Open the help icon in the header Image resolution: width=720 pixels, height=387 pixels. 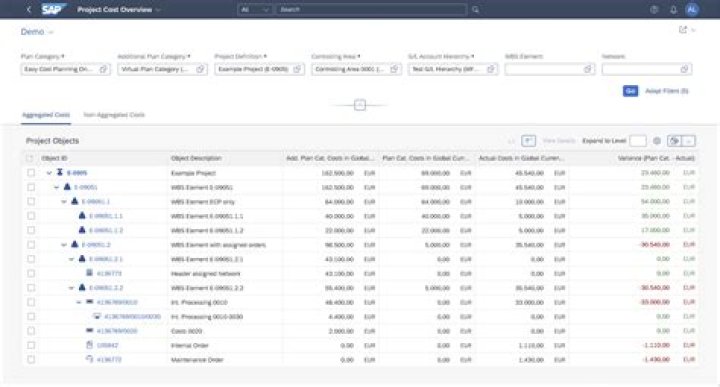(654, 9)
